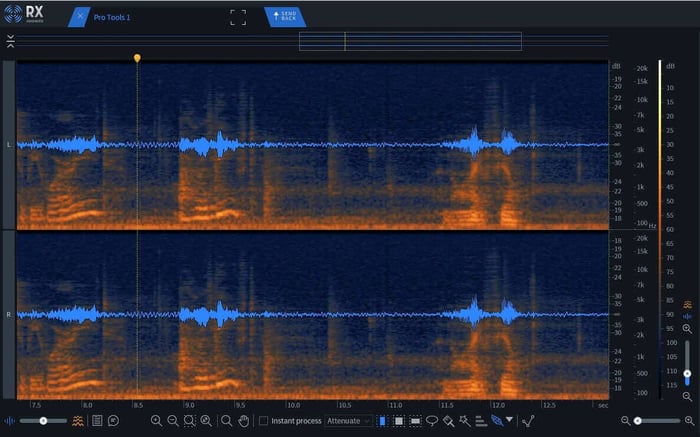This screenshot has width=700, height=437.
Task: Collapse the overview waveform chevrons
Action: 11,41
